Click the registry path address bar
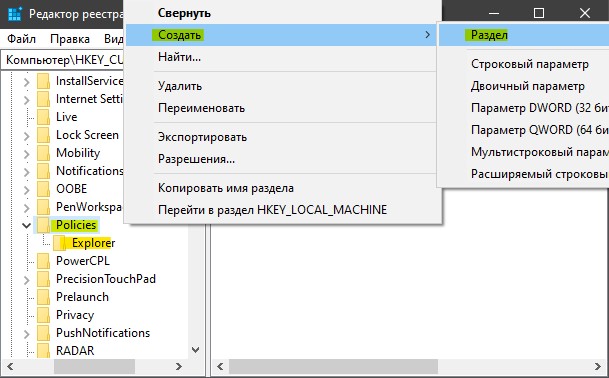 point(63,60)
